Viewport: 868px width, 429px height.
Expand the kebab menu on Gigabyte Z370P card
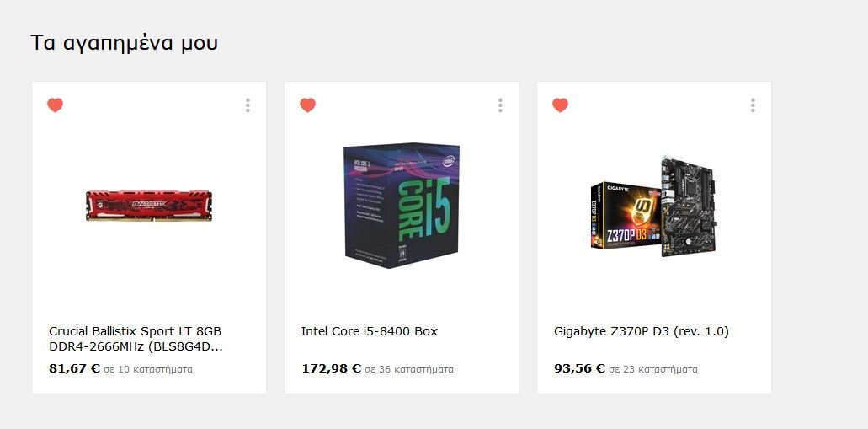(753, 105)
